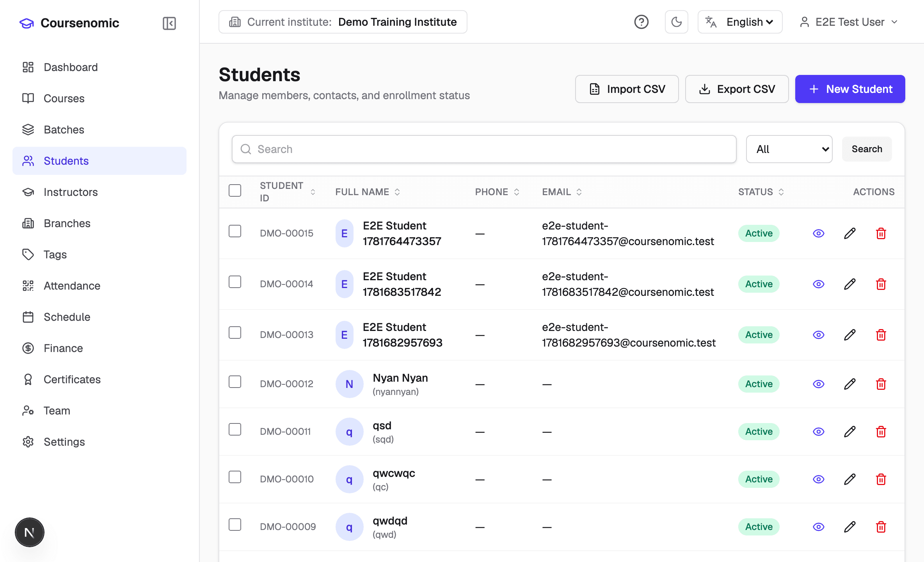Image resolution: width=924 pixels, height=562 pixels.
Task: Click the E avatar for DMO-00015
Action: point(344,233)
